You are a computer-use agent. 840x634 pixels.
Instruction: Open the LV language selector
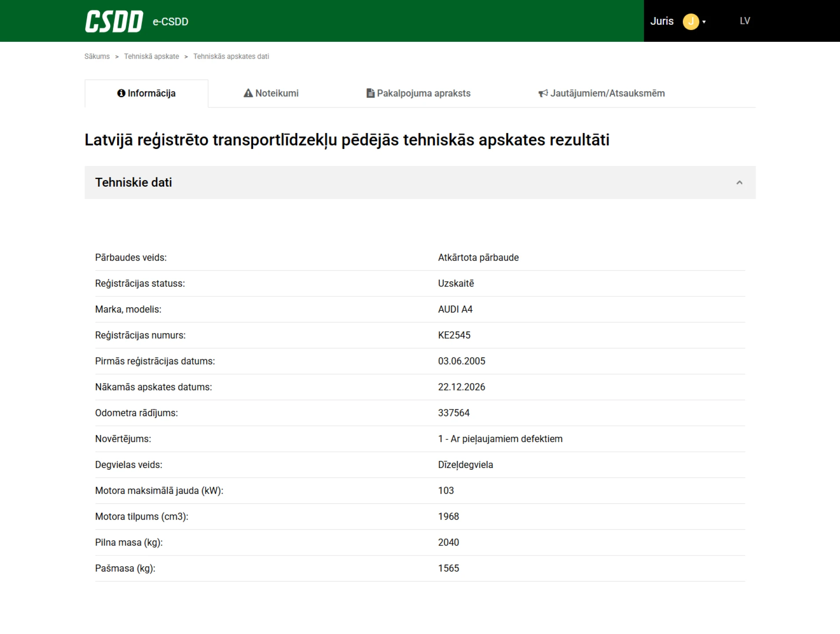[x=744, y=21]
